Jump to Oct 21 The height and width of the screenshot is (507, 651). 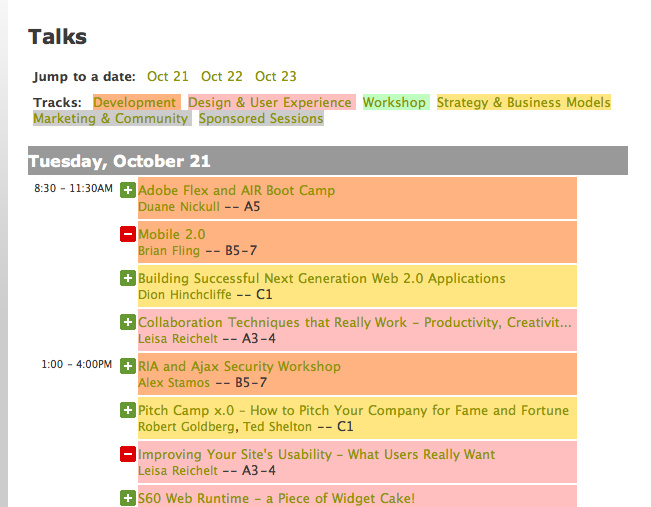168,76
